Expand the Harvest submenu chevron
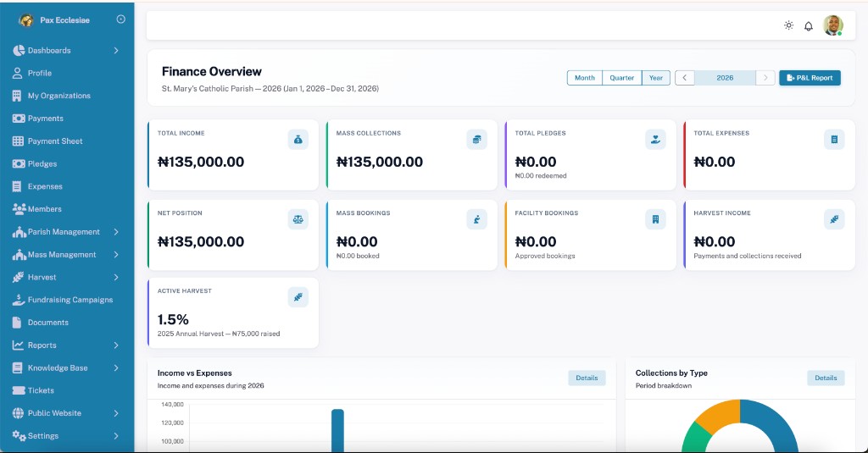This screenshot has height=453, width=868. point(116,277)
